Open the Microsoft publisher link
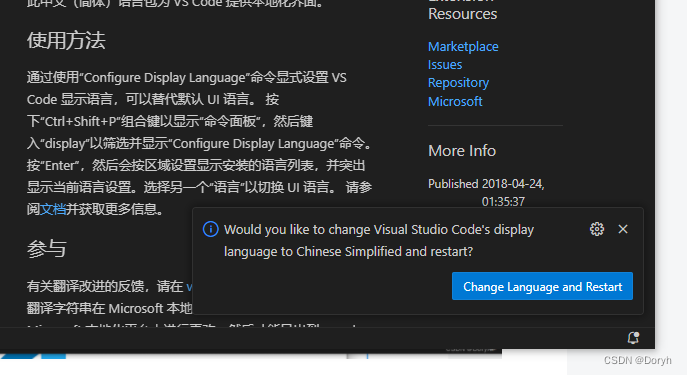 455,102
